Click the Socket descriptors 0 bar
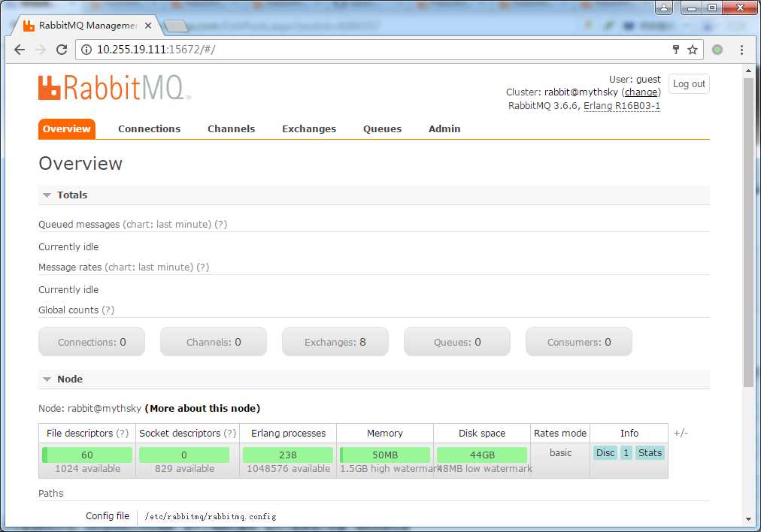This screenshot has width=761, height=532. (x=184, y=455)
